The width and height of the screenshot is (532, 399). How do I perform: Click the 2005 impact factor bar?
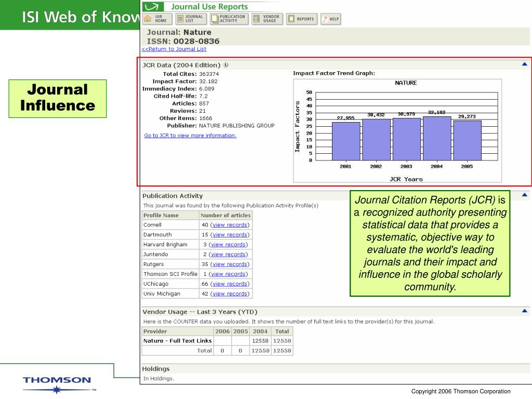point(467,140)
